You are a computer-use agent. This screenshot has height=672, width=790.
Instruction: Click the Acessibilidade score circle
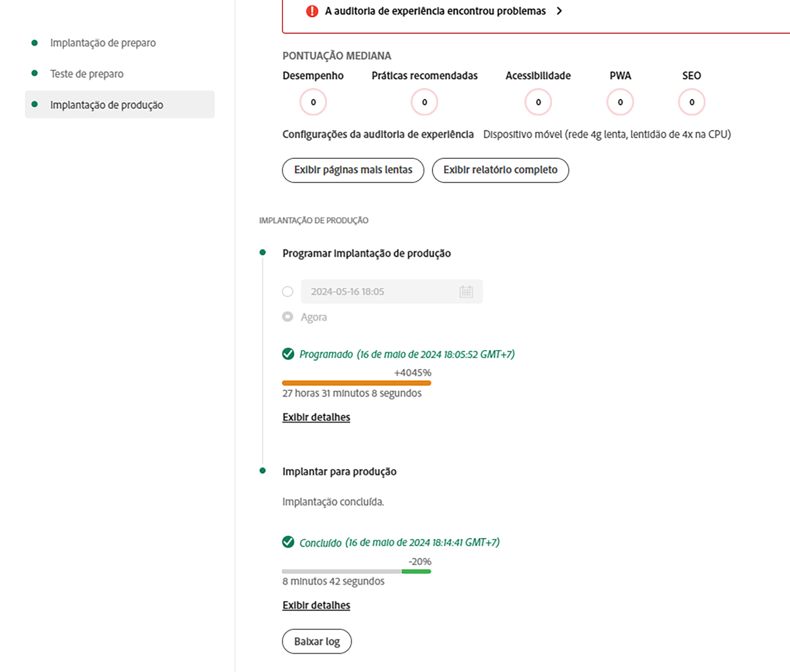pyautogui.click(x=538, y=102)
